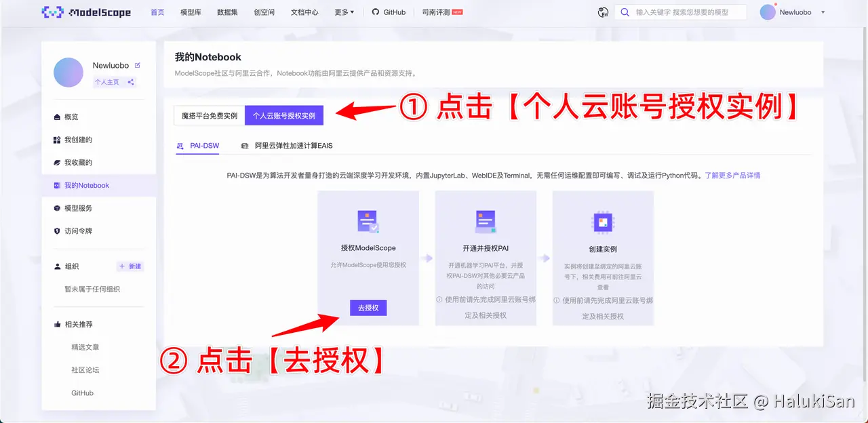The height and width of the screenshot is (423, 868).
Task: Switch to 个人云账号授权实例 tab
Action: coord(284,116)
